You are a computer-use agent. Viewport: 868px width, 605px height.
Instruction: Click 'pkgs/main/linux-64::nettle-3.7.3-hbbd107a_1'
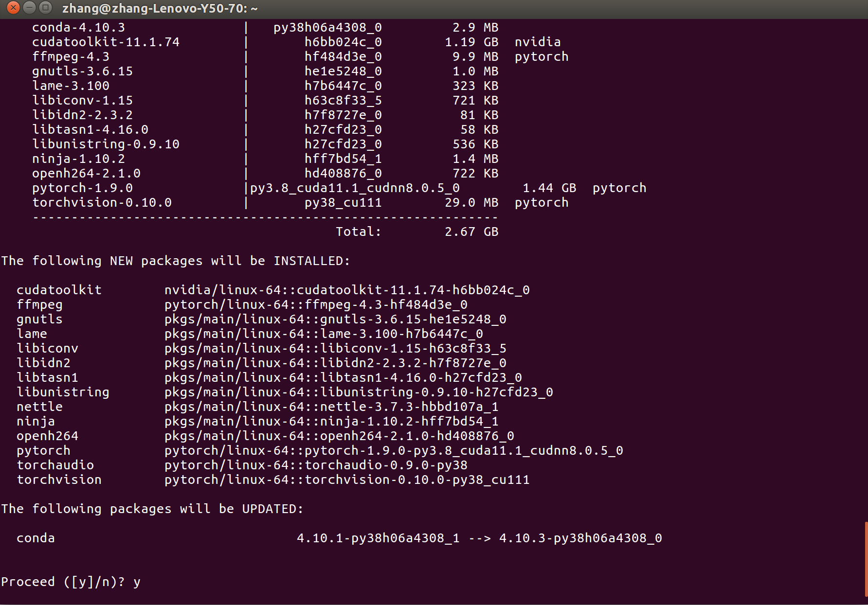331,407
